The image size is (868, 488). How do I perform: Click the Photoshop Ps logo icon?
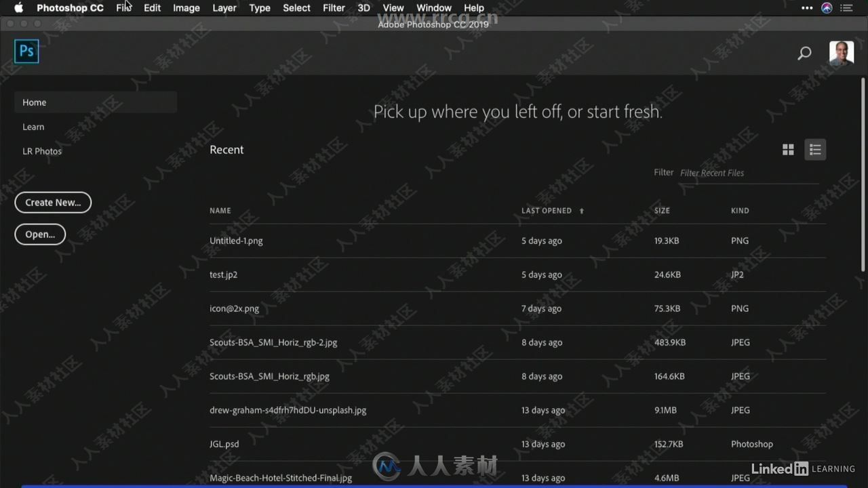point(26,52)
